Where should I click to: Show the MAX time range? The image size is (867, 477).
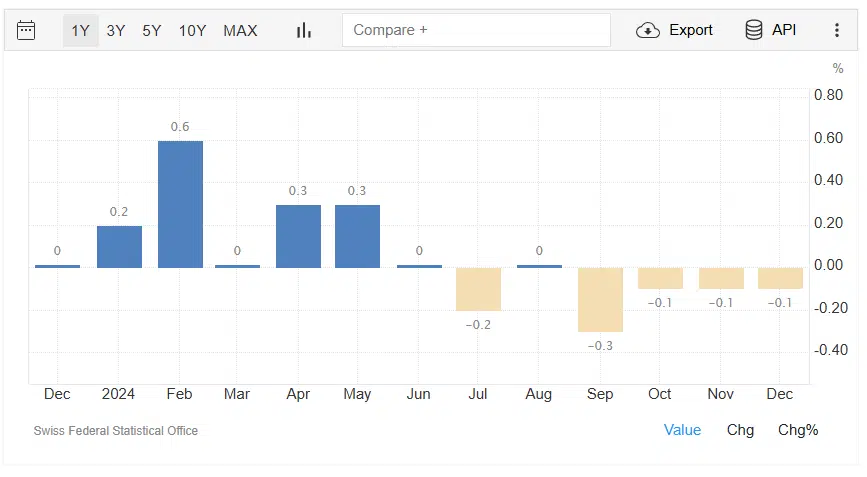240,30
